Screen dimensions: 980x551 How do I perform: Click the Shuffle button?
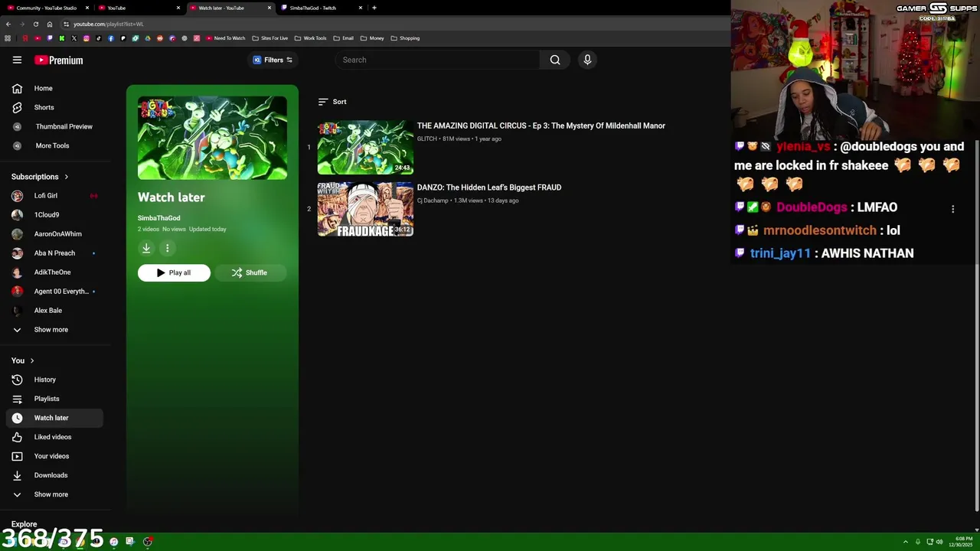click(250, 272)
